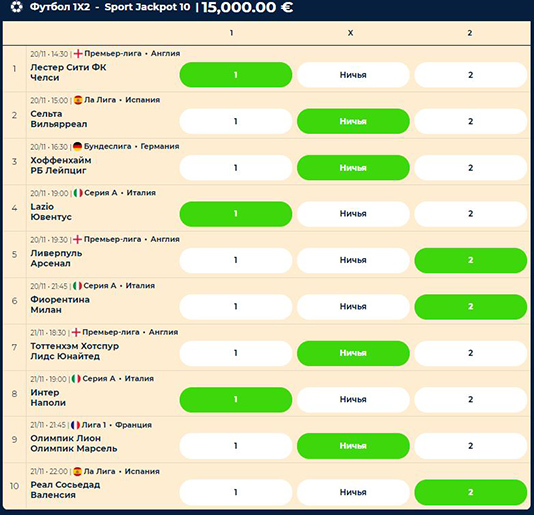Toggle away win for Ливерпуль vs Арсенал

(471, 260)
